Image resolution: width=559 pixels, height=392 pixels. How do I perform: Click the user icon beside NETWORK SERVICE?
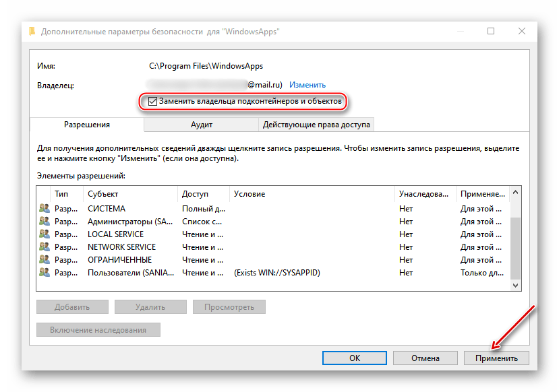click(x=45, y=247)
